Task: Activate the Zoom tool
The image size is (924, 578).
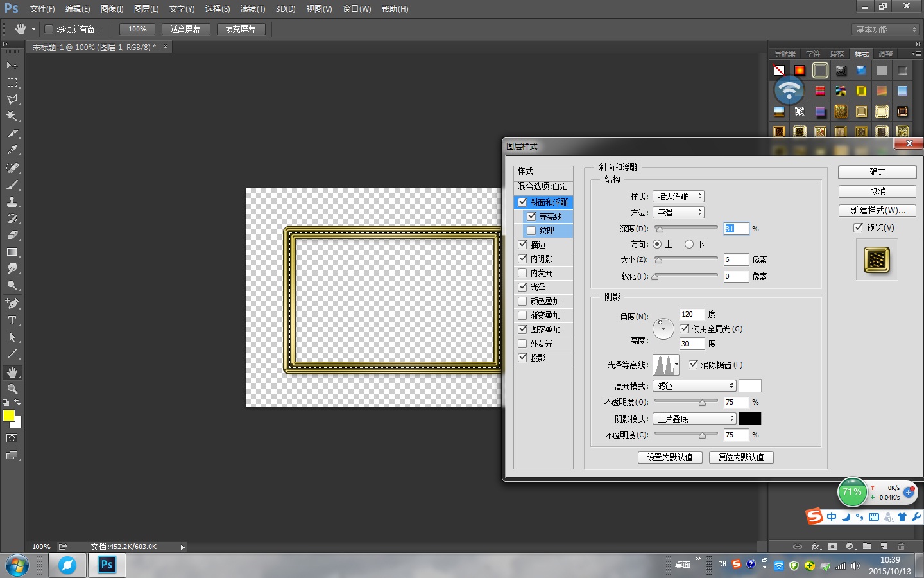Action: coord(12,389)
